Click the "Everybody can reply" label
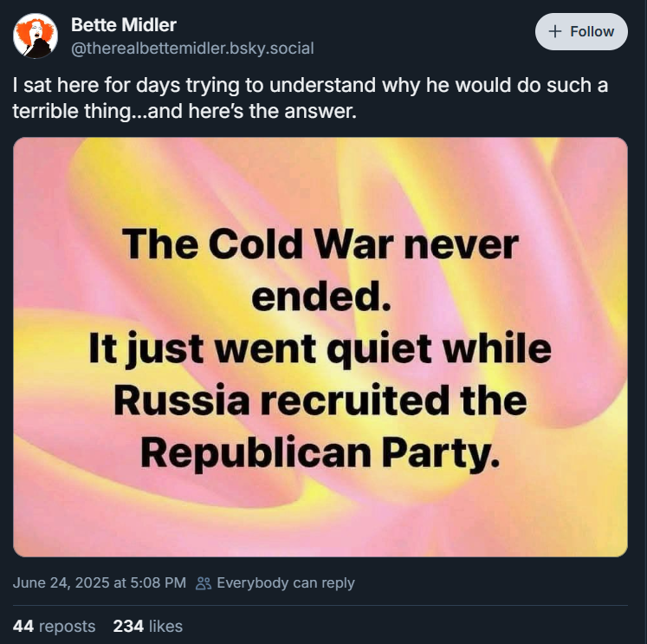Image resolution: width=647 pixels, height=644 pixels. click(285, 582)
